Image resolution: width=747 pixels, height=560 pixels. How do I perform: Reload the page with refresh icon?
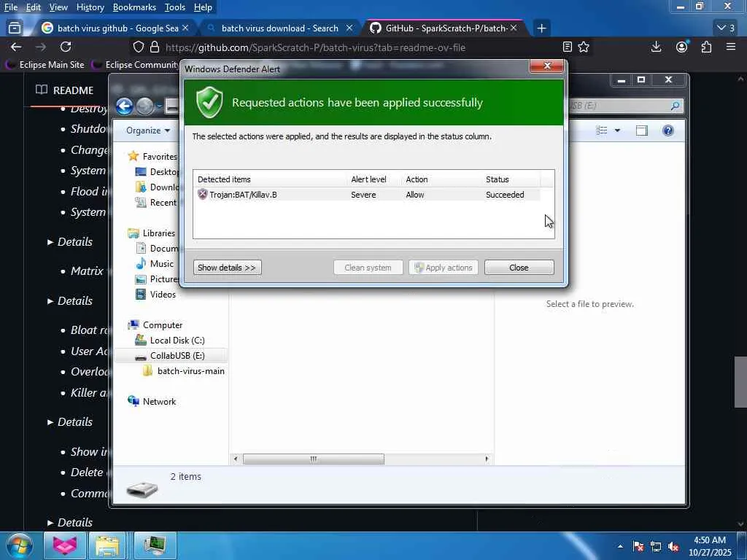66,47
